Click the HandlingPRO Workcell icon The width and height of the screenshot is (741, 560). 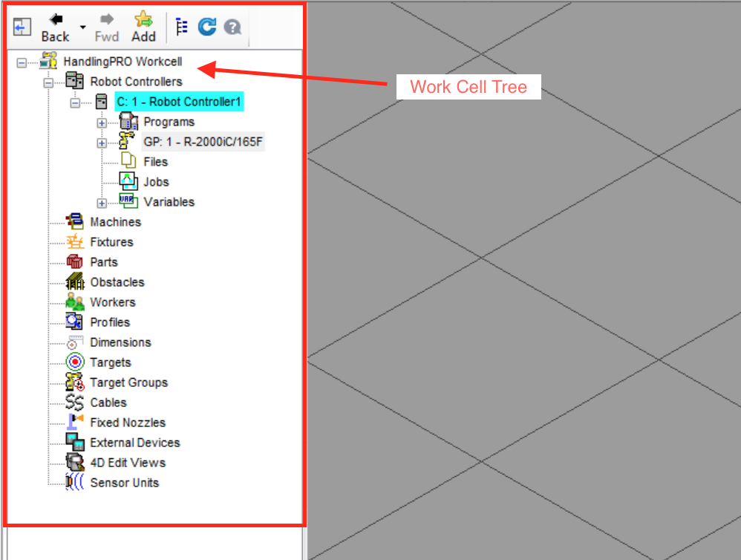(48, 61)
